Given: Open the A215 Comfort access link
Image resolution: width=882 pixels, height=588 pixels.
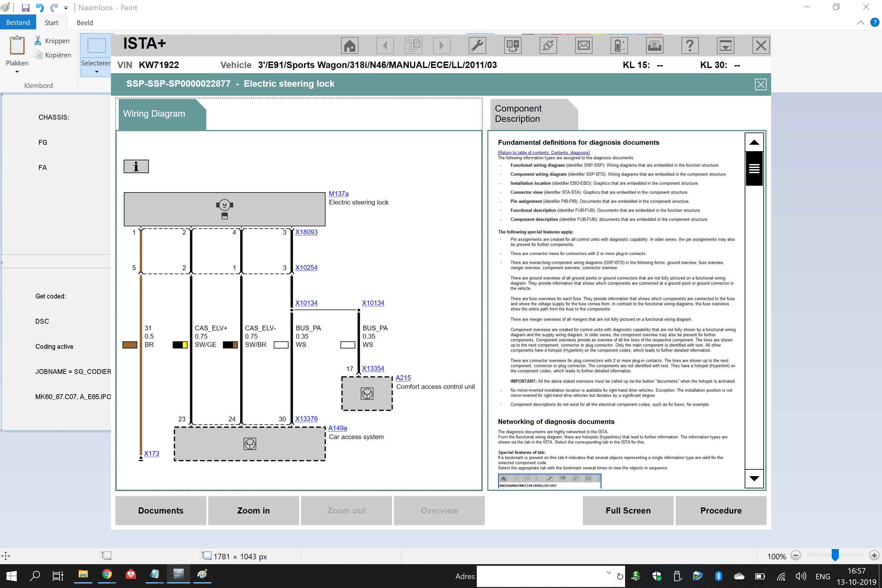Looking at the screenshot, I should pos(403,378).
